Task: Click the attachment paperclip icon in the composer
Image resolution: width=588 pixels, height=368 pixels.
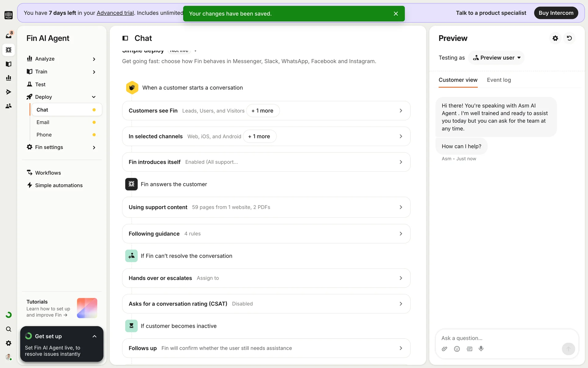Action: pyautogui.click(x=444, y=349)
